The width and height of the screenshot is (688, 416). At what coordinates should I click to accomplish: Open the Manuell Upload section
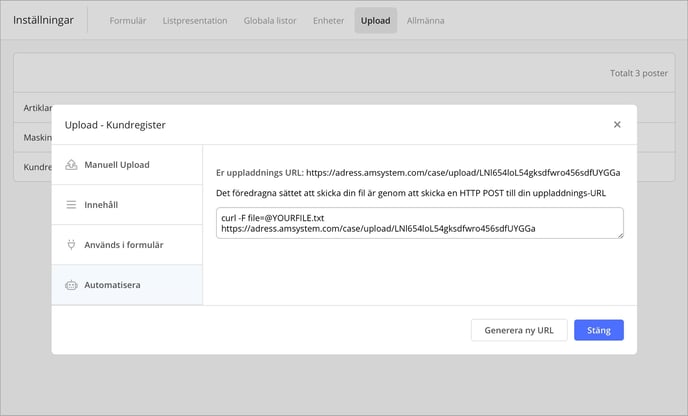click(x=127, y=165)
